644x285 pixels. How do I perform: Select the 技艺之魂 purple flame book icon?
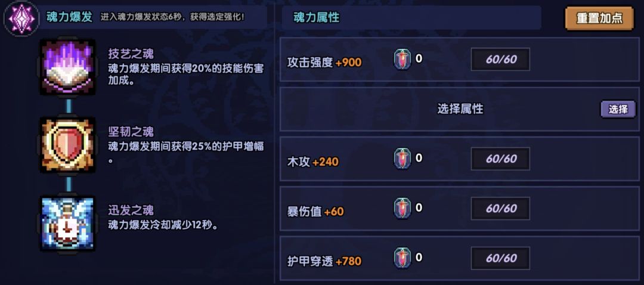click(x=68, y=67)
